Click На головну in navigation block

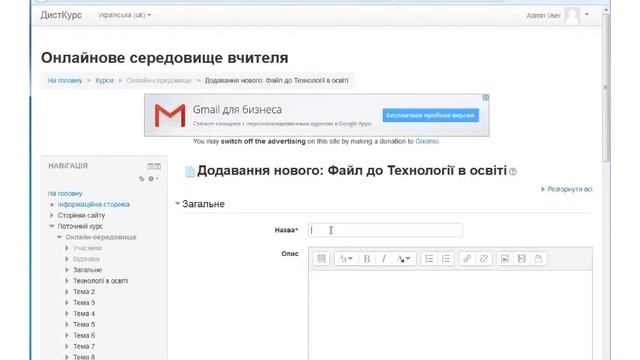tap(65, 193)
